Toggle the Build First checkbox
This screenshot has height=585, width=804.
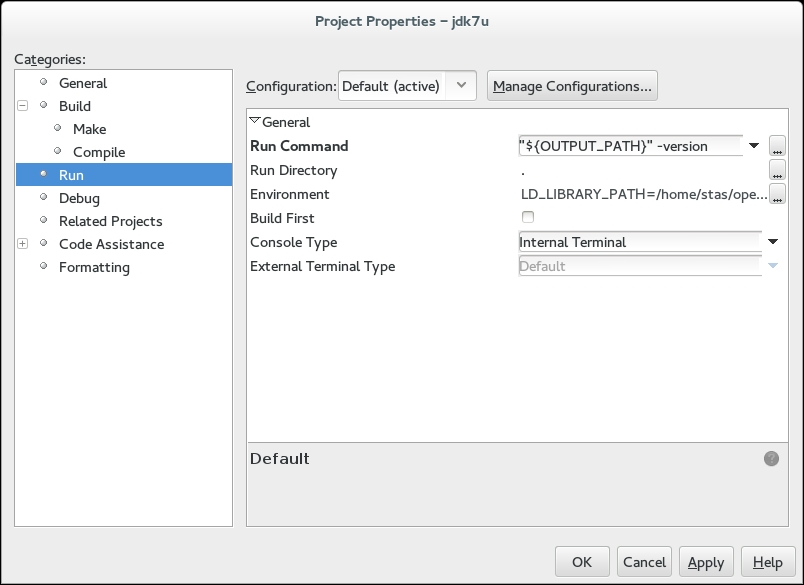(528, 218)
